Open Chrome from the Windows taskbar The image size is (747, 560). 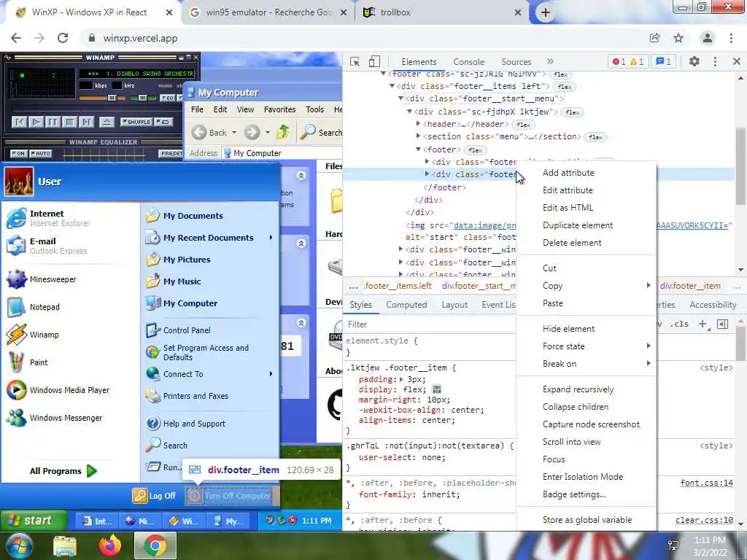coord(155,545)
